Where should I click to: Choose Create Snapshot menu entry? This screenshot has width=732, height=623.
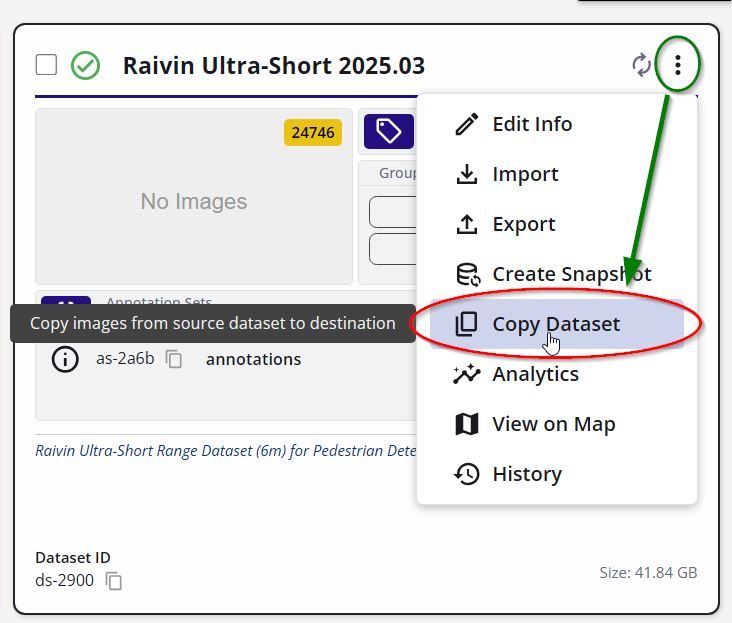click(557, 274)
